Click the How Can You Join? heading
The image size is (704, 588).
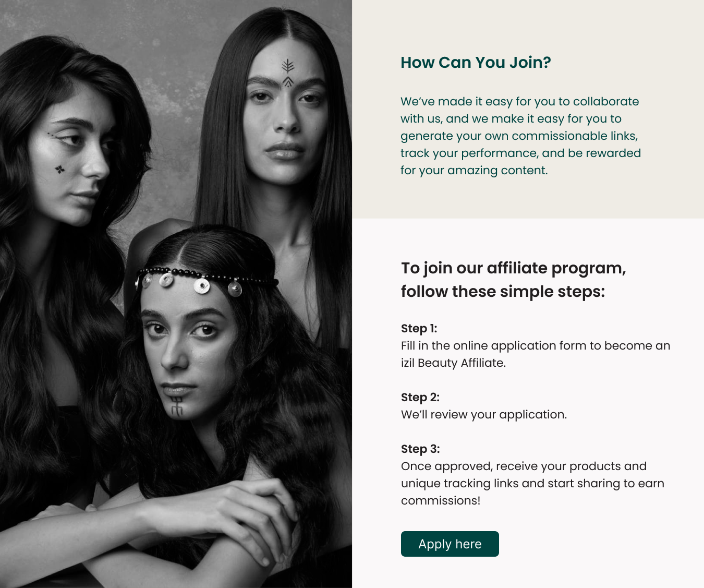coord(476,63)
